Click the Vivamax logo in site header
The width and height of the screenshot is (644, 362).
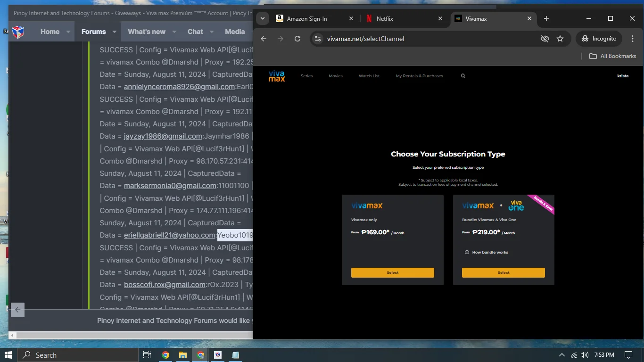point(277,76)
